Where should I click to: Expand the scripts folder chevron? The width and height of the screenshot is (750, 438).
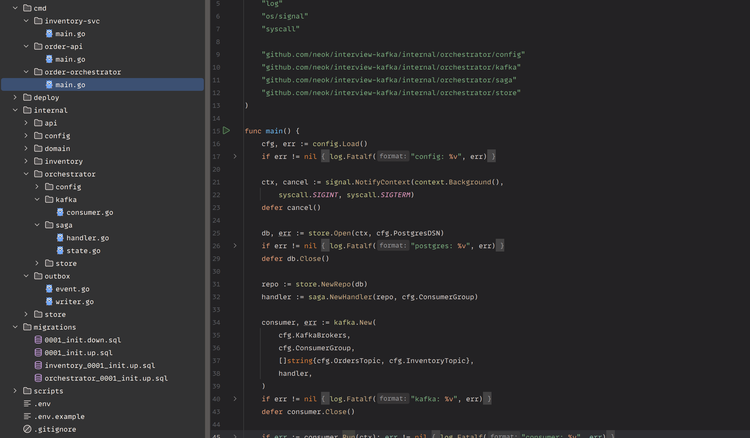pyautogui.click(x=15, y=391)
